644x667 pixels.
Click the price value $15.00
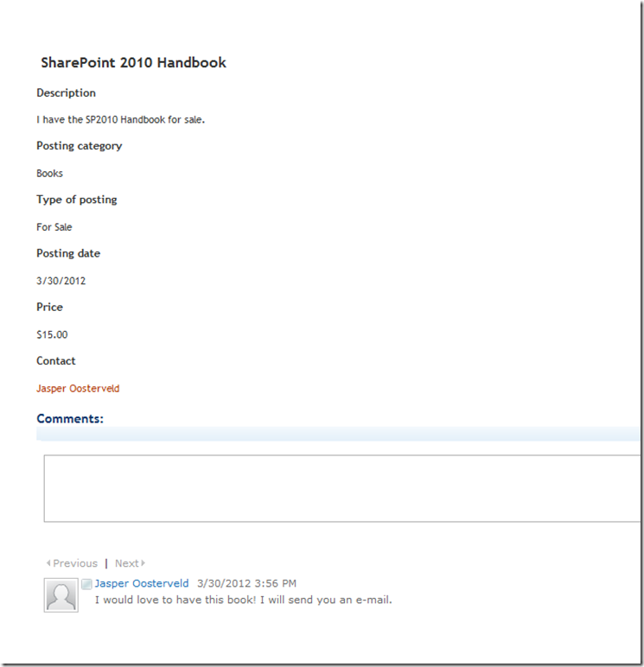[52, 334]
